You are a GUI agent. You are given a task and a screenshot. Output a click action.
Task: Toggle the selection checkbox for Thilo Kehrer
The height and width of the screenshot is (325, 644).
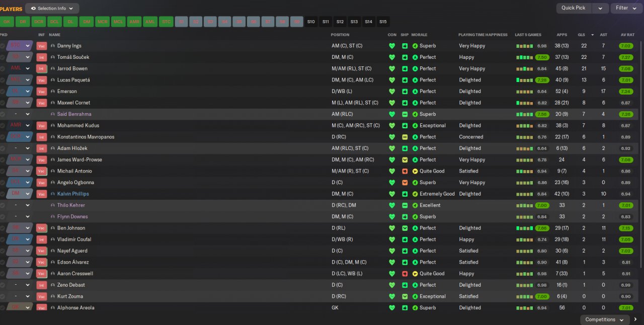click(3, 205)
